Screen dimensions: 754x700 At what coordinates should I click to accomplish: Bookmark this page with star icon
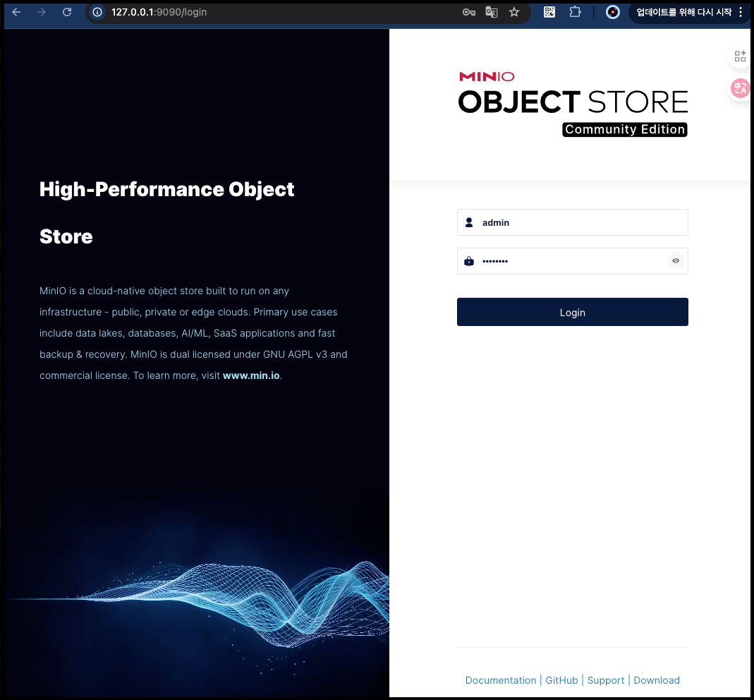point(514,13)
